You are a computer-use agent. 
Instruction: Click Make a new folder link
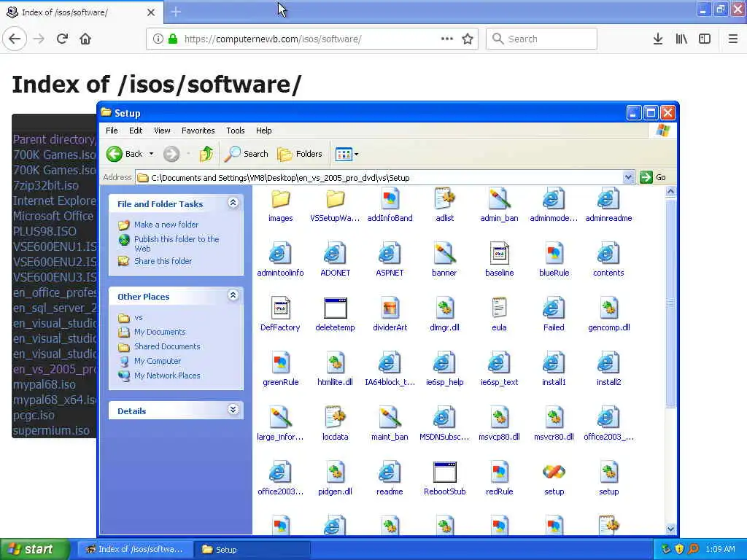[x=166, y=225]
